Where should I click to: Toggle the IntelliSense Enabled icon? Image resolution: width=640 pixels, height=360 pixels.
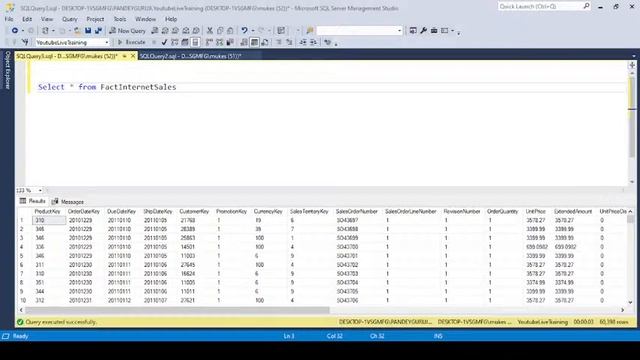[x=196, y=42]
